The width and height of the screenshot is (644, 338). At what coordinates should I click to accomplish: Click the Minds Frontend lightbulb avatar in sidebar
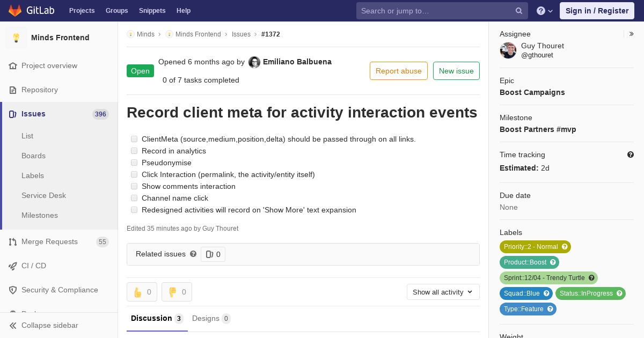point(16,38)
